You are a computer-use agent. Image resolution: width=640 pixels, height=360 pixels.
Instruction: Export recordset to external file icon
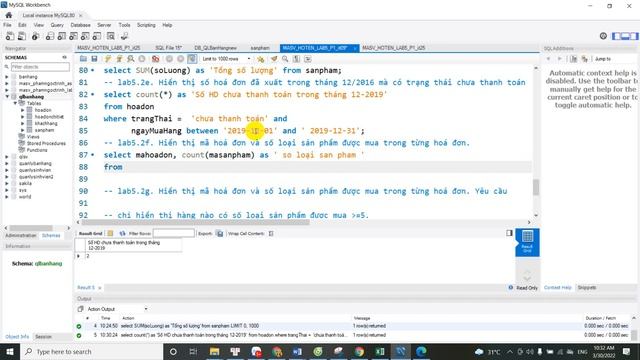coord(220,233)
